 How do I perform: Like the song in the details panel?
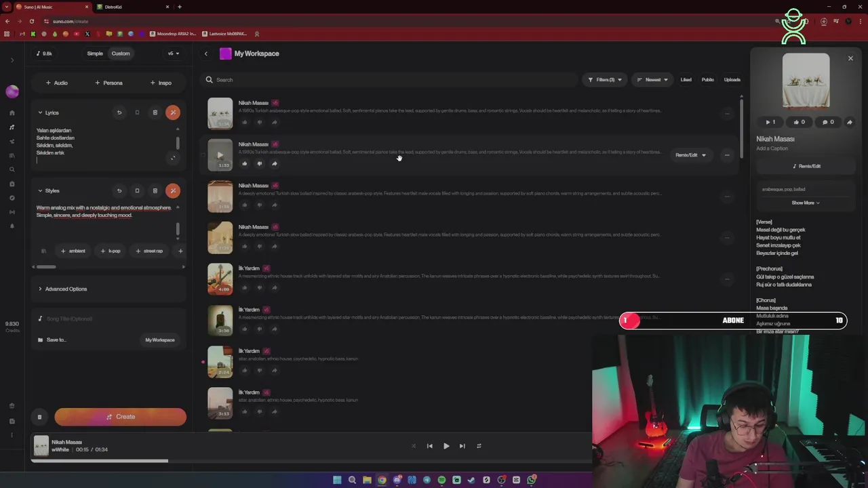(799, 122)
